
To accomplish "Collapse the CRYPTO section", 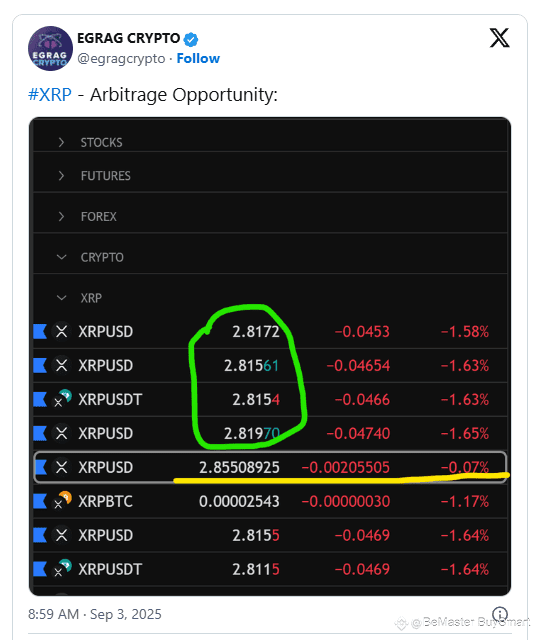I will [61, 257].
